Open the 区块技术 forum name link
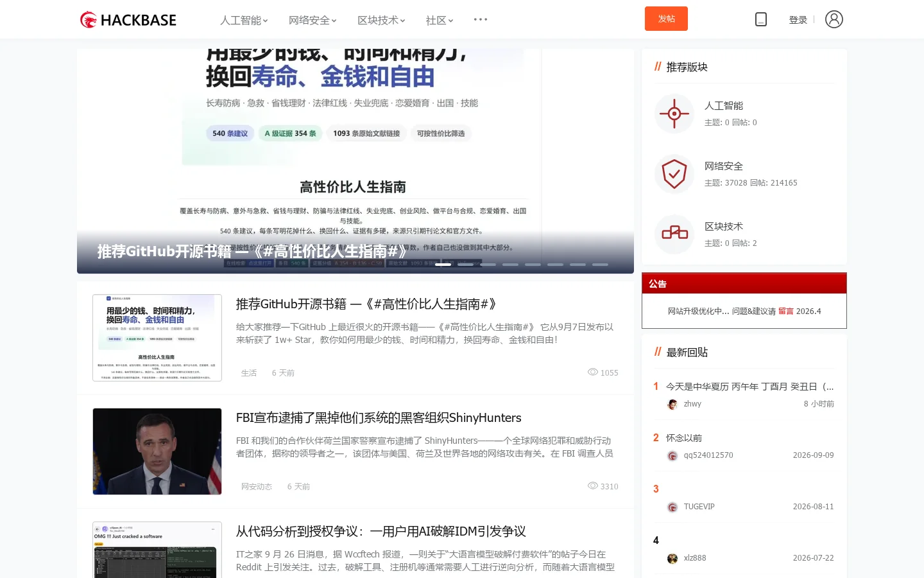This screenshot has height=578, width=924. click(724, 226)
